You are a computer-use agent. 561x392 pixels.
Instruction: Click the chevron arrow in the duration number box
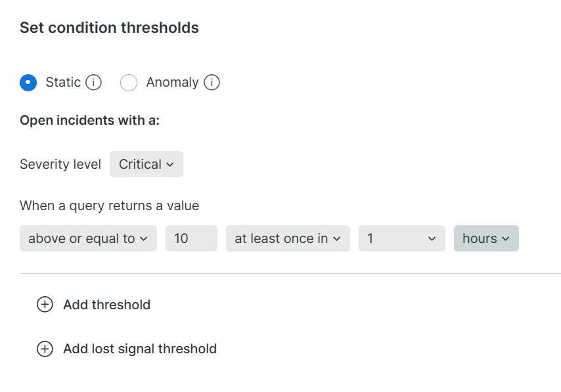[x=432, y=239]
